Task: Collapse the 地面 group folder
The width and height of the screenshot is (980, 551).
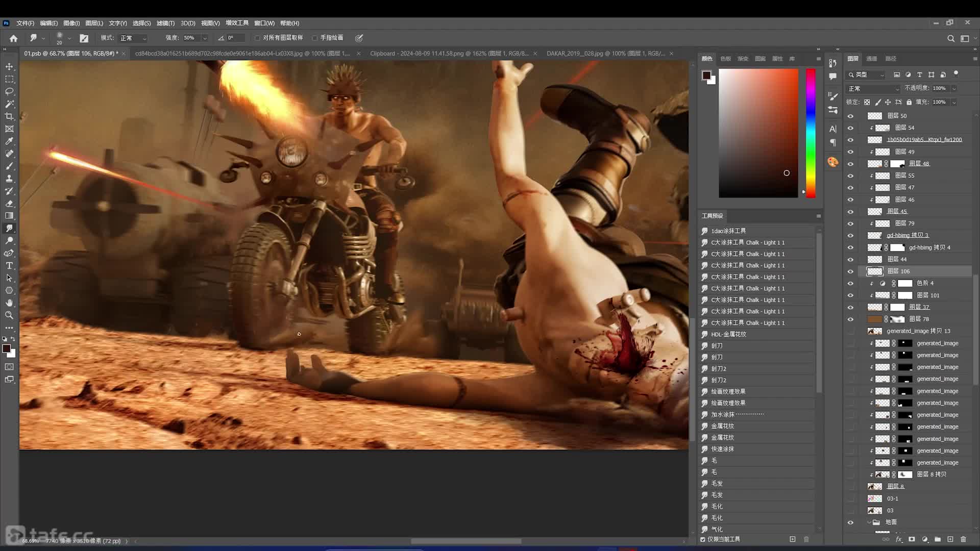Action: pos(869,522)
